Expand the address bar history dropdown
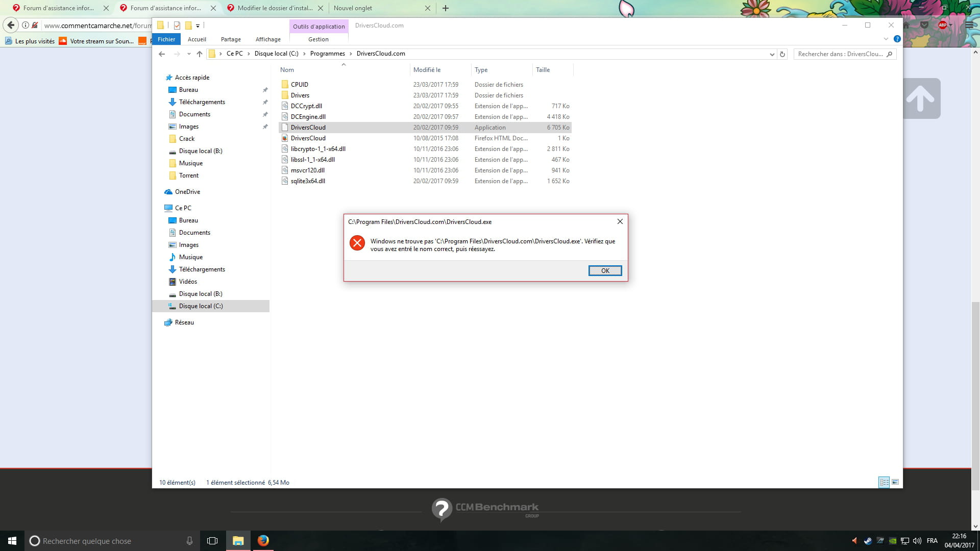 772,54
